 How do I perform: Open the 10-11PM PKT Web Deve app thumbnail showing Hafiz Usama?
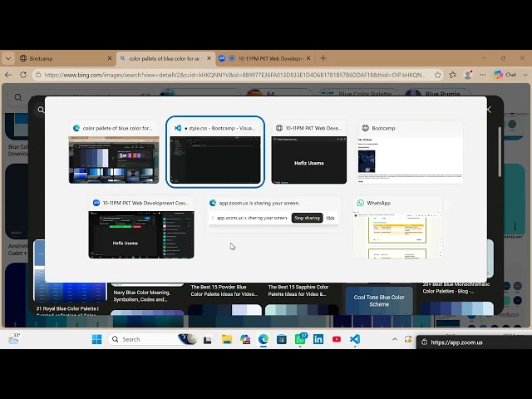(x=308, y=153)
